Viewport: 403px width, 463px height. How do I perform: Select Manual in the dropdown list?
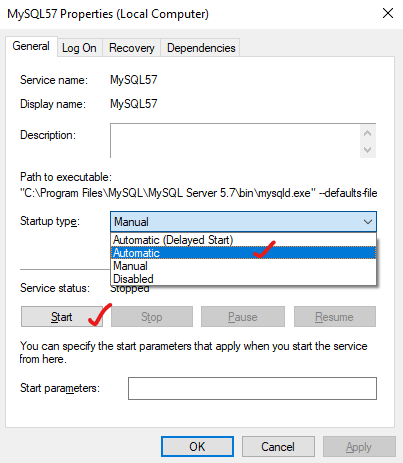243,266
